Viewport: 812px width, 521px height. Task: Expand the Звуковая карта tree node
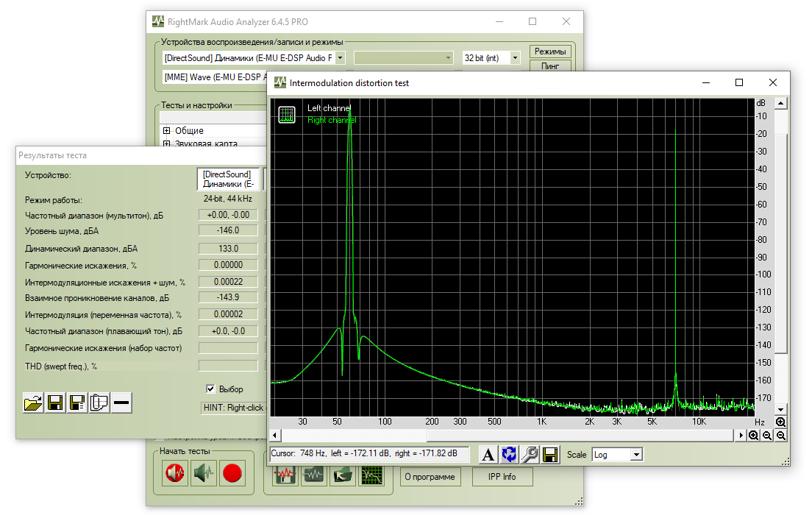pos(167,143)
